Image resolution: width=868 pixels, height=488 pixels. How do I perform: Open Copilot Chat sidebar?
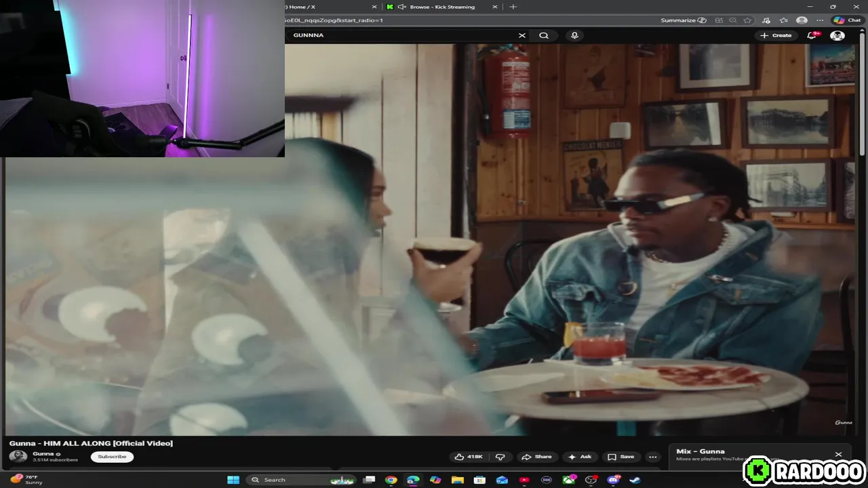point(847,20)
